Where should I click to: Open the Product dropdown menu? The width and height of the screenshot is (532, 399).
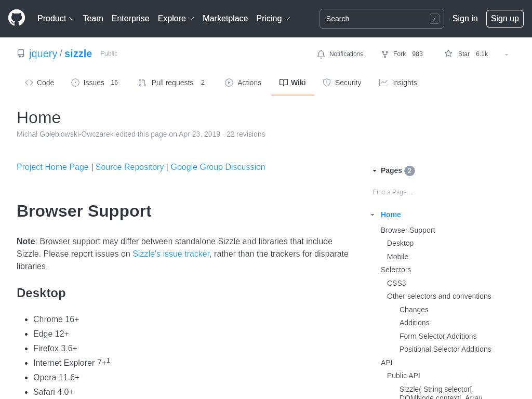click(x=56, y=18)
